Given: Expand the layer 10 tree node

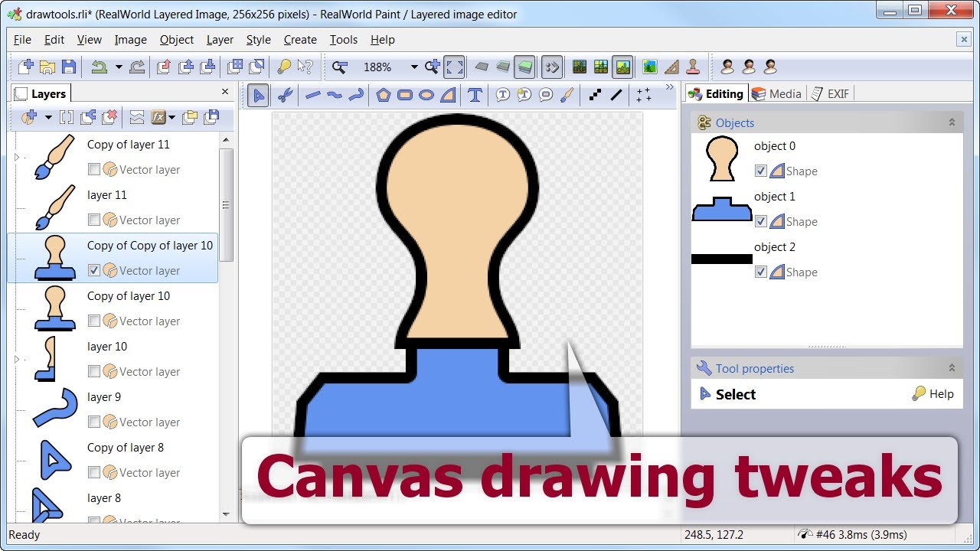Looking at the screenshot, I should tap(17, 359).
